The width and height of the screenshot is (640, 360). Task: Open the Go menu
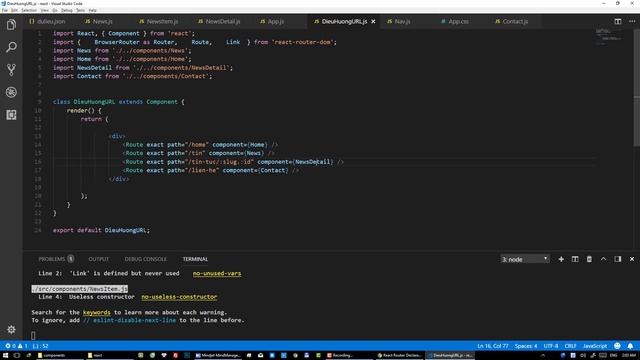(55, 10)
